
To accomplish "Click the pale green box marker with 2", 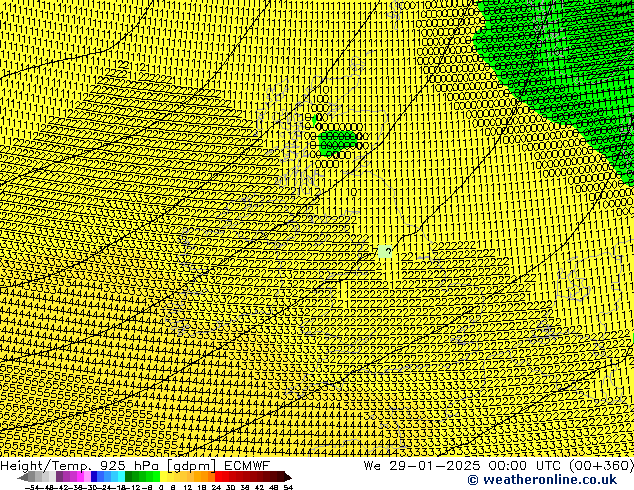I will [385, 252].
